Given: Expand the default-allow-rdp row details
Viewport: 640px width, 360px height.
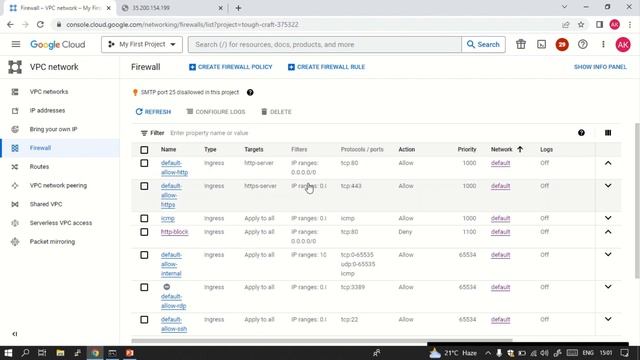Looking at the screenshot, I should pos(608,287).
